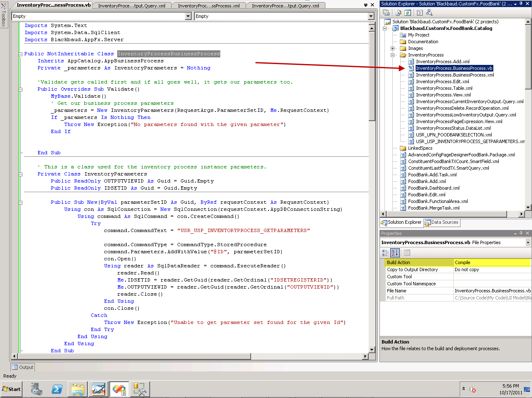The height and width of the screenshot is (398, 532).
Task: Open Server Manager from the taskbar
Action: click(37, 389)
